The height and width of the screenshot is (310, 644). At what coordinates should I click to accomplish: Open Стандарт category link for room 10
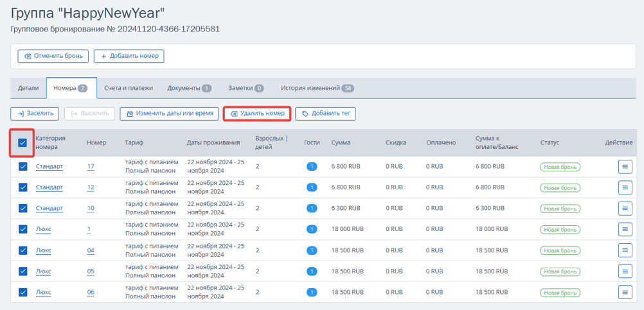click(49, 209)
